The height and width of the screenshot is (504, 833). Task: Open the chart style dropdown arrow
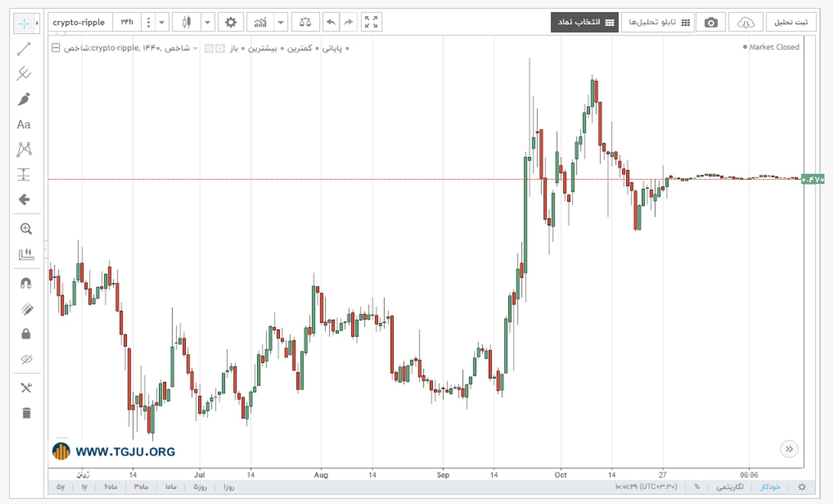[207, 22]
